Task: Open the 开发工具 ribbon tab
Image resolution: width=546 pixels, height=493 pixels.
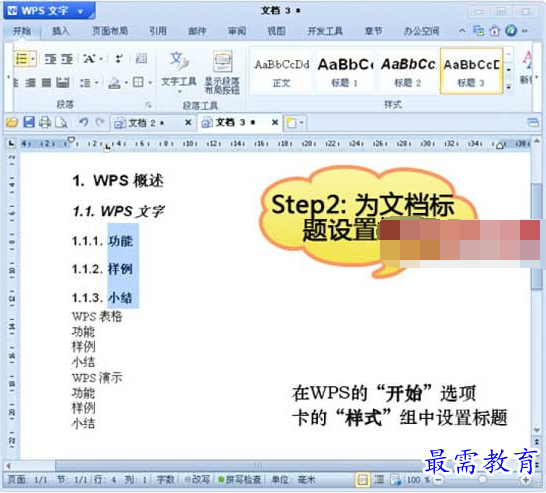Action: tap(325, 31)
